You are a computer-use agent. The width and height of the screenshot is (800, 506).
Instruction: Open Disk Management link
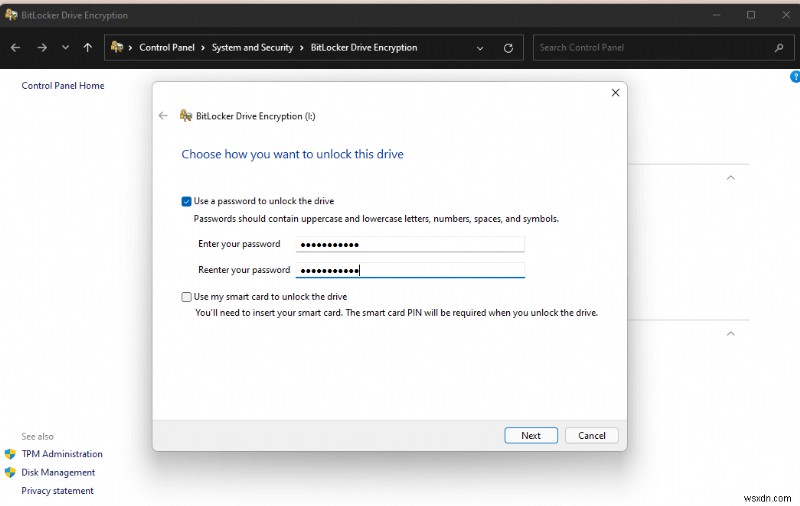pyautogui.click(x=58, y=472)
